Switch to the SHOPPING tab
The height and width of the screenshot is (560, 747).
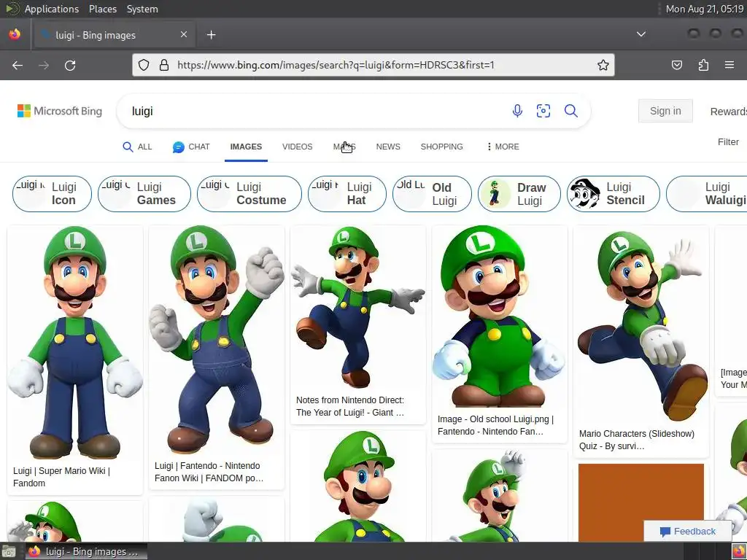coord(441,147)
